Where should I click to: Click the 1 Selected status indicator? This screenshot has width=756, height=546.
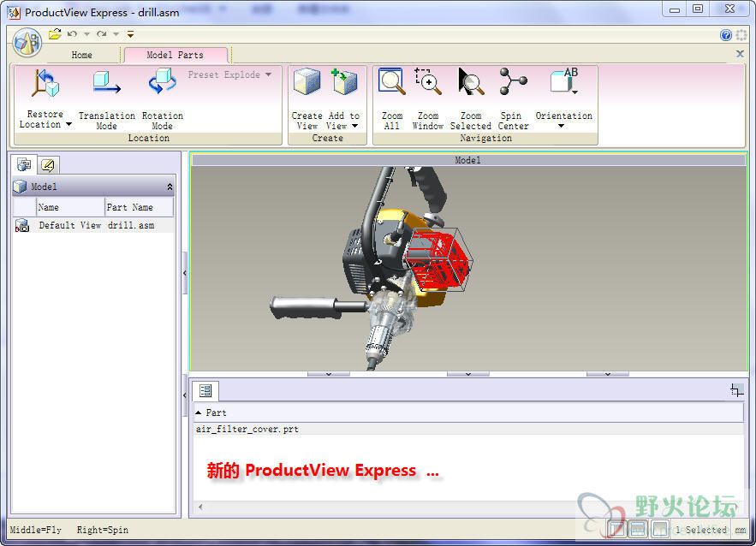(701, 530)
